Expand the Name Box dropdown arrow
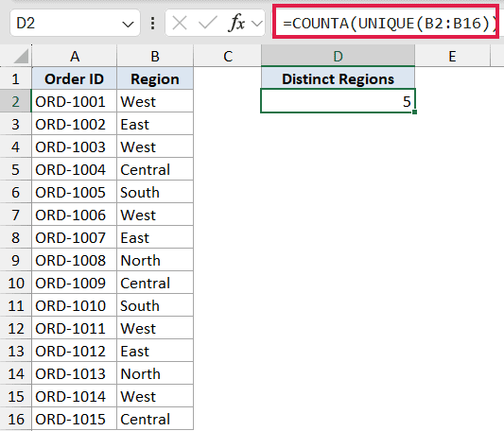 [x=128, y=24]
